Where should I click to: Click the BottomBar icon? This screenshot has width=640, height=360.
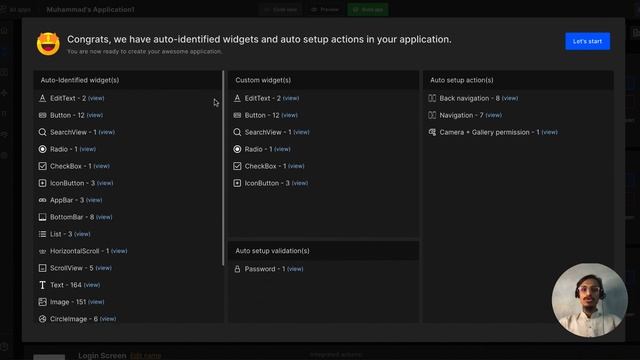pos(42,217)
